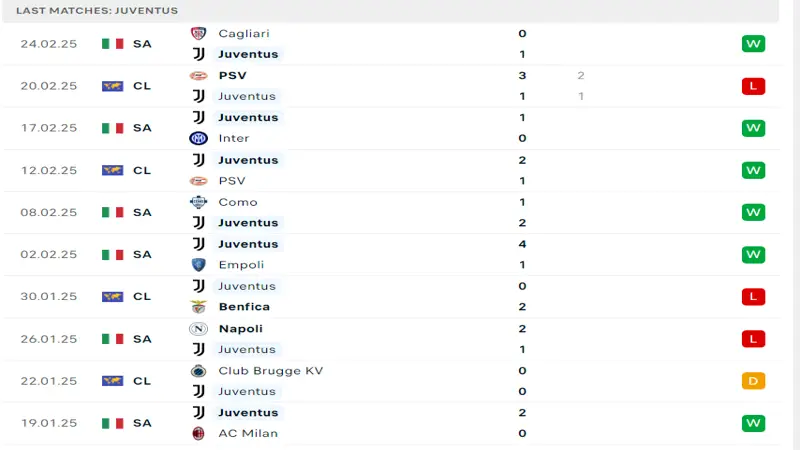This screenshot has width=800, height=450.
Task: Open the red L badge for the PSV away match
Action: pyautogui.click(x=753, y=86)
